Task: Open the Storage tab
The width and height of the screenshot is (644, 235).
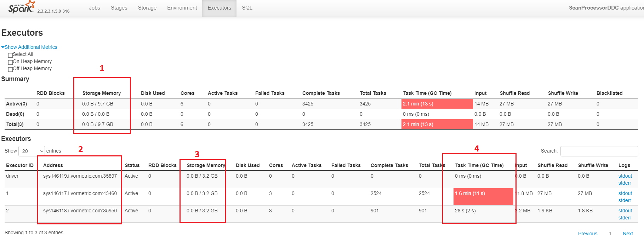Action: pos(147,8)
